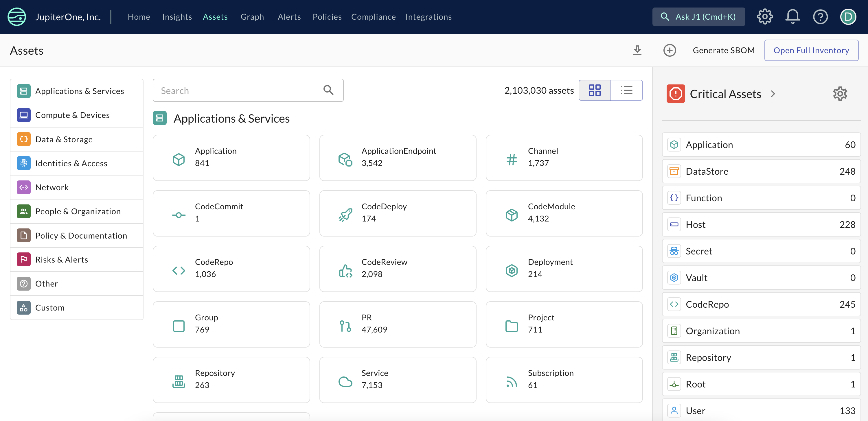This screenshot has width=868, height=421.
Task: Select the People & Organization icon
Action: coord(24,211)
